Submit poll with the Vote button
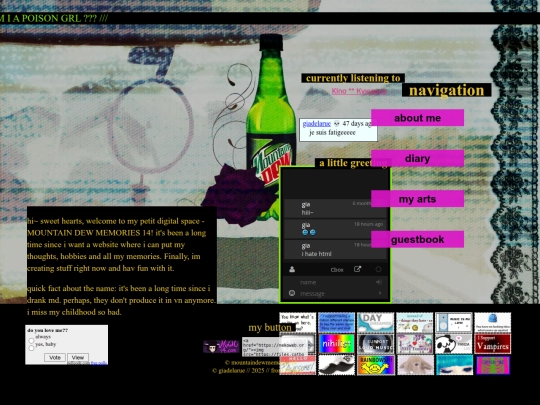The image size is (540, 405). tap(55, 357)
